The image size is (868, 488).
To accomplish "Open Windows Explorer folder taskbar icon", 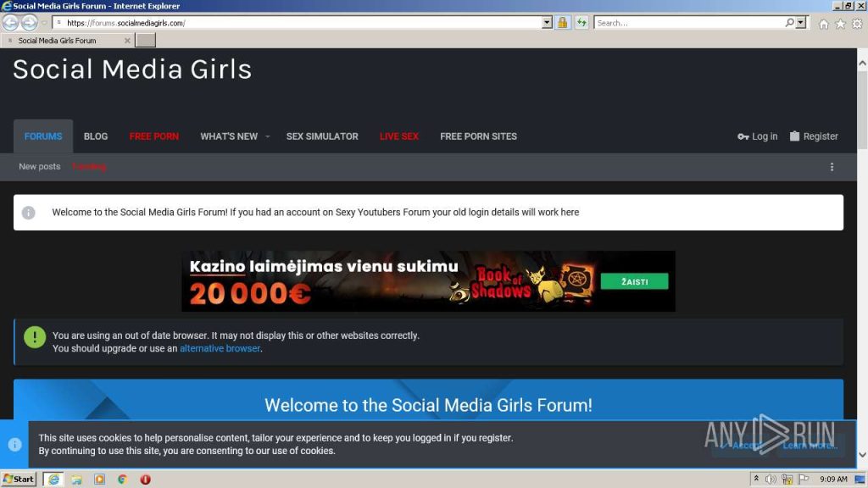I will coord(76,480).
